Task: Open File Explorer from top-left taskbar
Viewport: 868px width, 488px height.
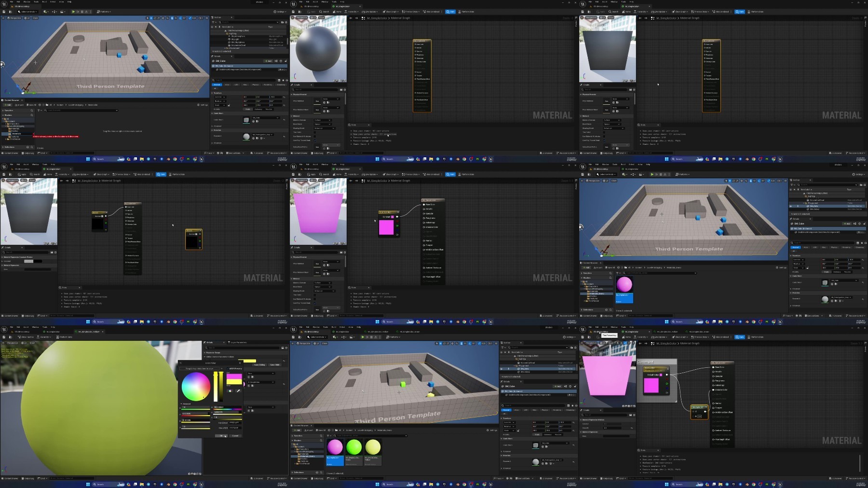Action: (142, 159)
